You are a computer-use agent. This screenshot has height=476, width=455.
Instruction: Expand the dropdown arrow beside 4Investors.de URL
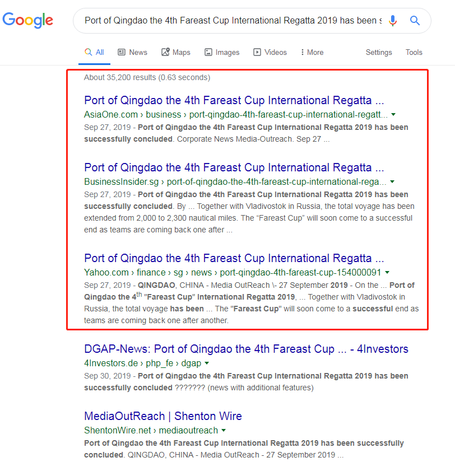coord(207,363)
